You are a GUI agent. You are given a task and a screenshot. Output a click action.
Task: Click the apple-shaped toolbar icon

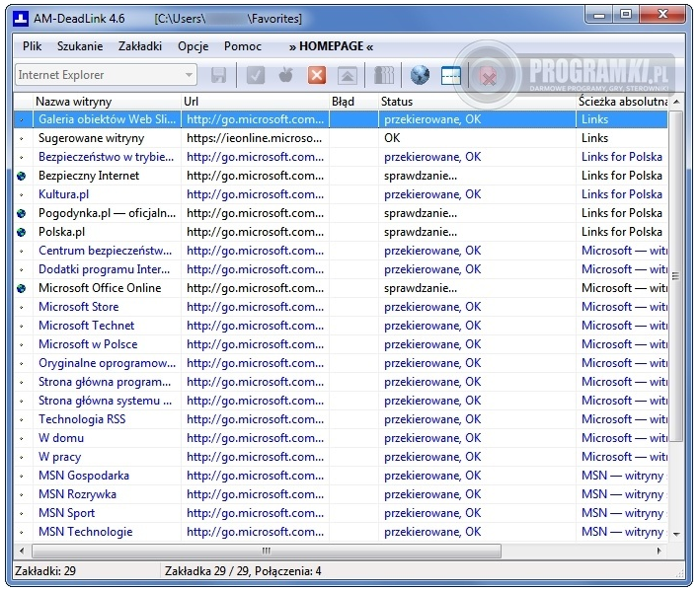point(285,75)
